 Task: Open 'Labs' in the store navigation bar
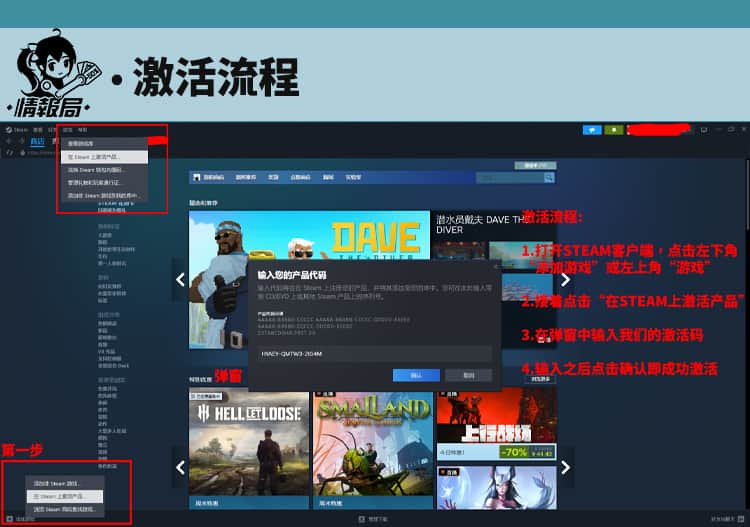[x=353, y=177]
